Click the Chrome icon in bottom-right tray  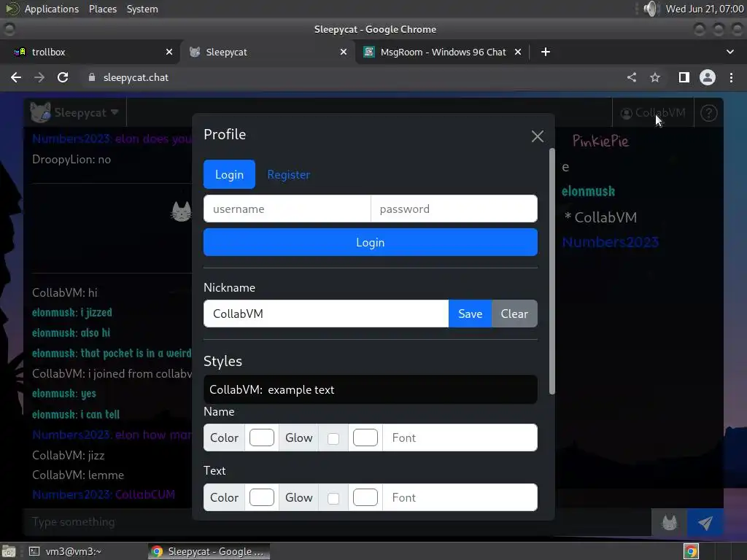point(691,551)
